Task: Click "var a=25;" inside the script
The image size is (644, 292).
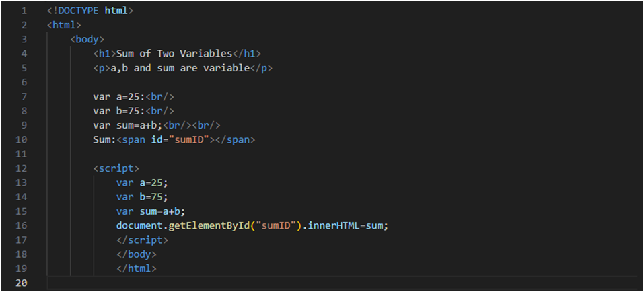Action: tap(142, 182)
